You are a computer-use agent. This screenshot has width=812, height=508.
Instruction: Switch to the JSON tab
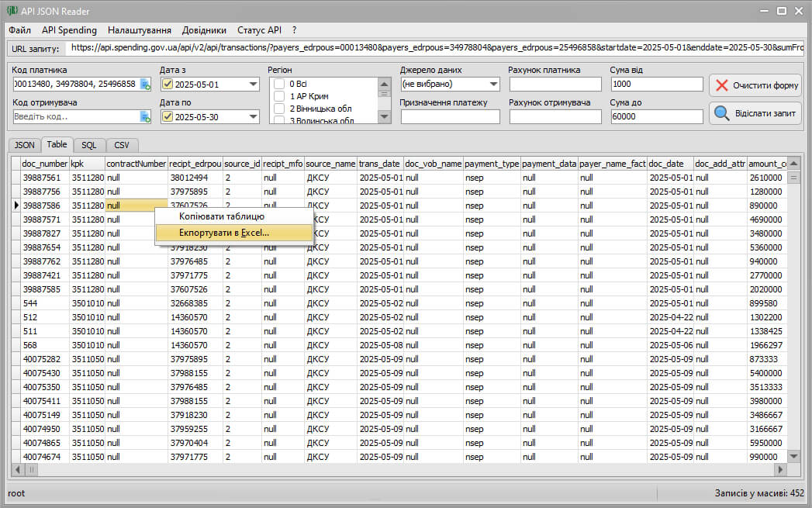[x=24, y=145]
